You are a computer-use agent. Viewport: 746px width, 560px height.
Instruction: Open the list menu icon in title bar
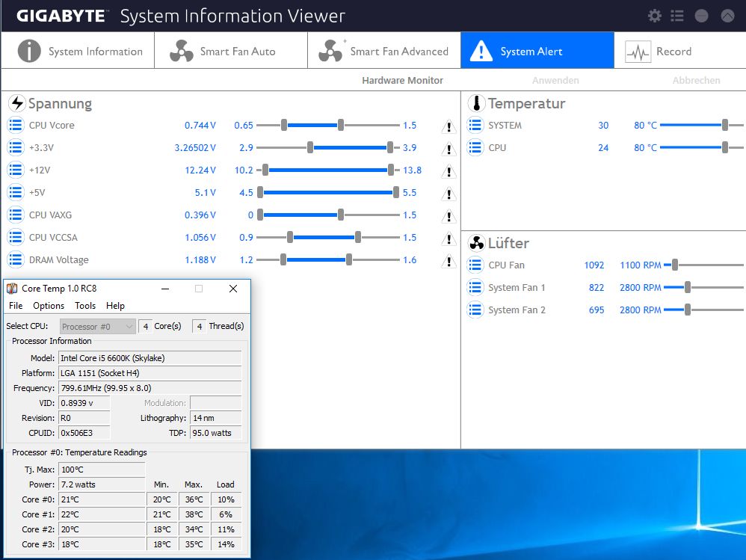[x=677, y=16]
